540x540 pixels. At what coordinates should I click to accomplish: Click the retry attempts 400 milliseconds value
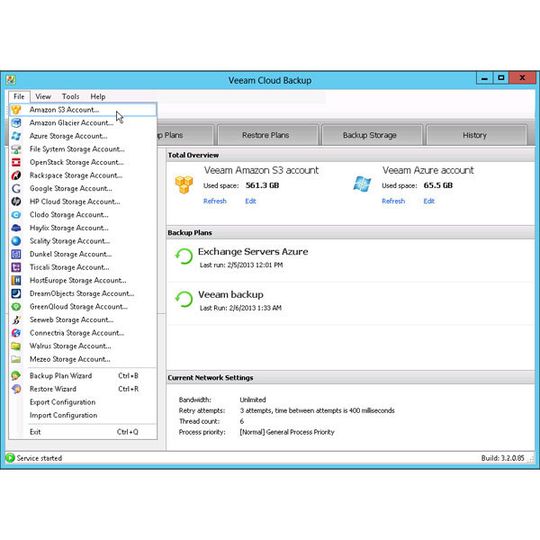(317, 411)
